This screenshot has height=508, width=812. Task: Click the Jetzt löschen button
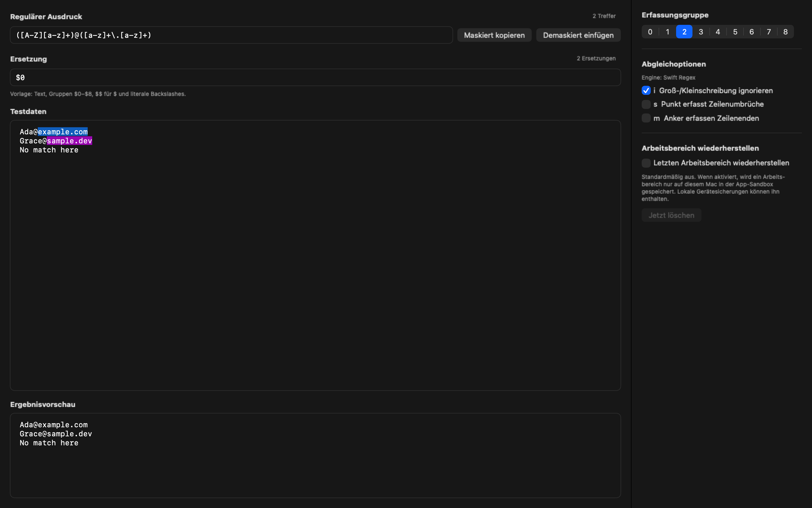[671, 215]
